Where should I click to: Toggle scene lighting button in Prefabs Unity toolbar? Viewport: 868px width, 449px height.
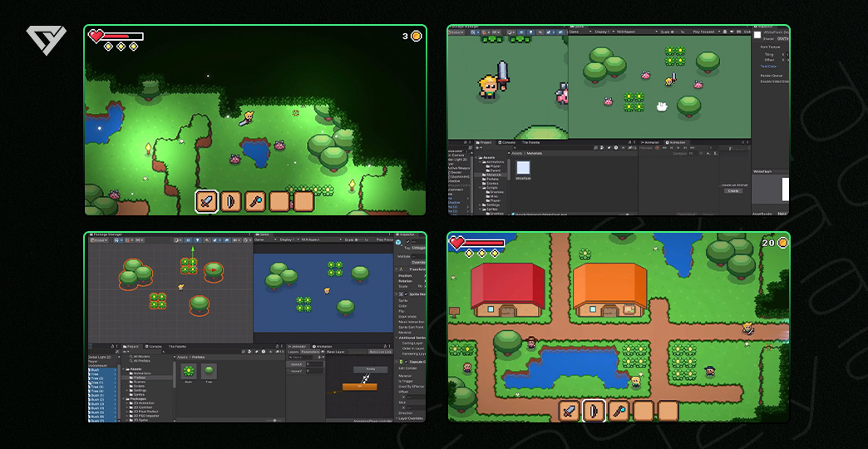tap(198, 240)
